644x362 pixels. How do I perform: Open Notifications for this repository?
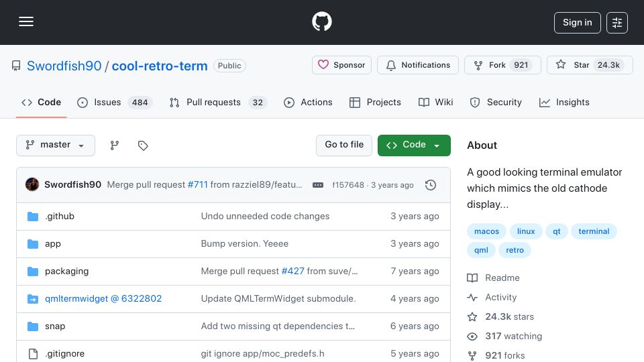click(x=418, y=65)
